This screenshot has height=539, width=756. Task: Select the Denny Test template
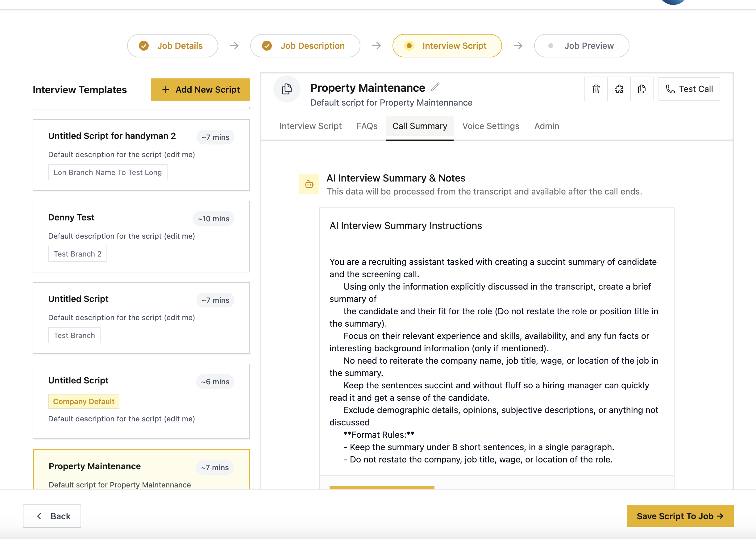coord(141,236)
